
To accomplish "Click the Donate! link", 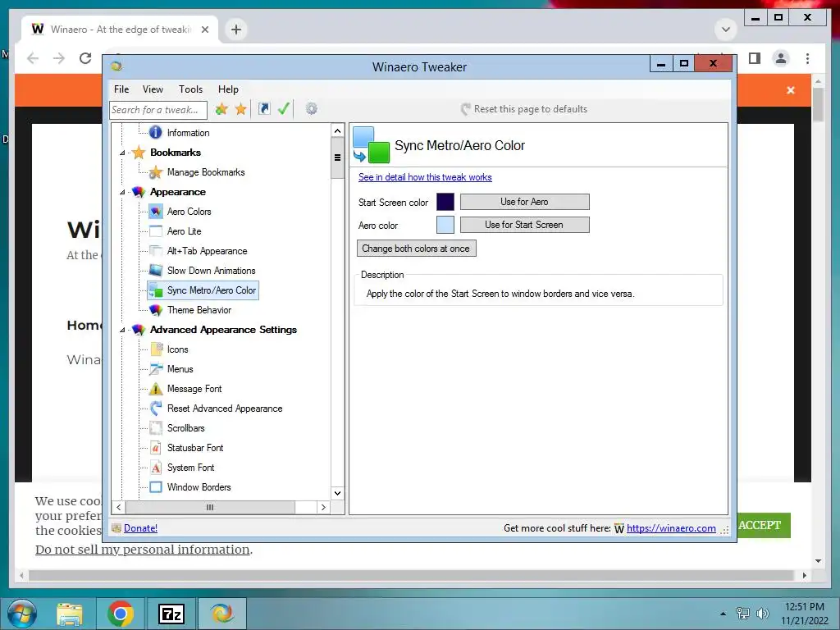I will pos(140,528).
